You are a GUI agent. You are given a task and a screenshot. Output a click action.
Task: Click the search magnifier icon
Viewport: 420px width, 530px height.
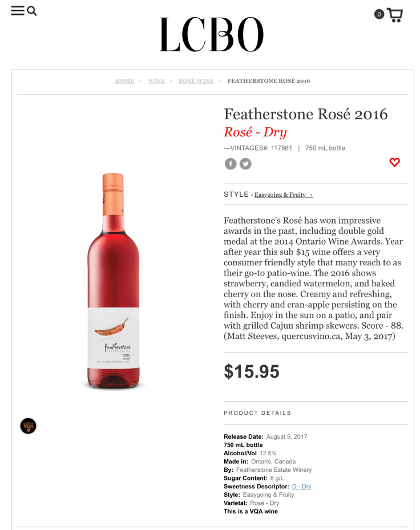(32, 11)
